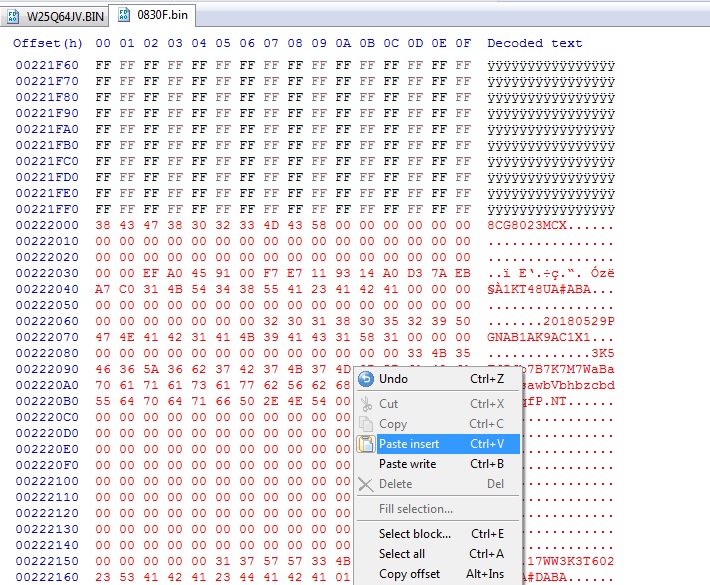The image size is (710, 585).
Task: Select Paste insert menu entry
Action: (x=437, y=444)
